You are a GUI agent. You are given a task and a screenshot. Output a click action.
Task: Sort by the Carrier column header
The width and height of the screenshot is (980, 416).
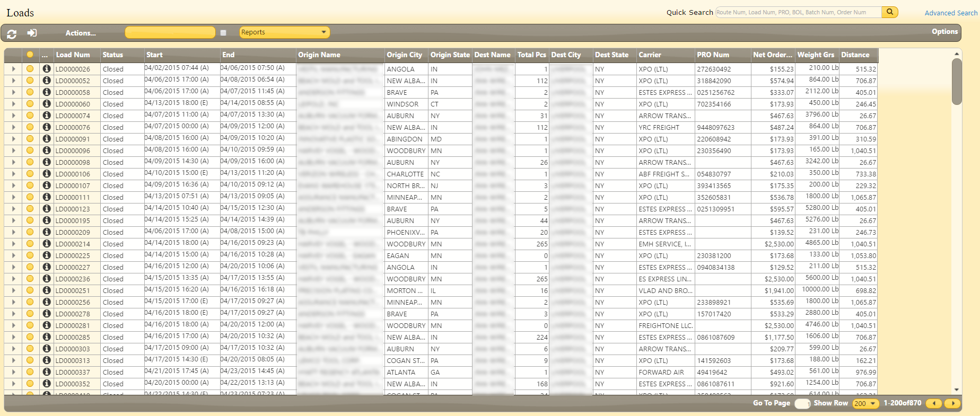pyautogui.click(x=650, y=55)
